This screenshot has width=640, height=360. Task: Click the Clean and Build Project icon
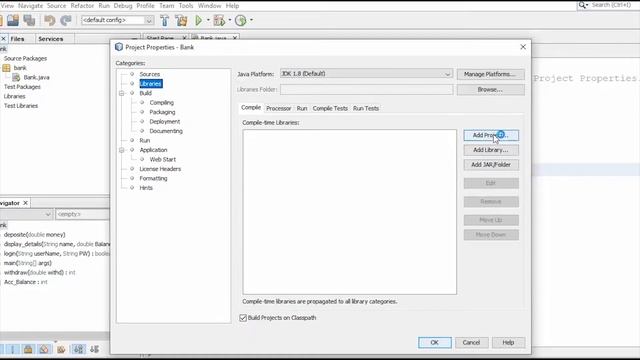pyautogui.click(x=181, y=20)
